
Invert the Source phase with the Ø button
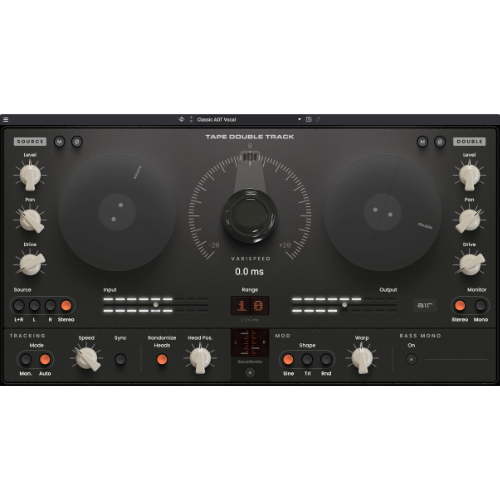[77, 142]
